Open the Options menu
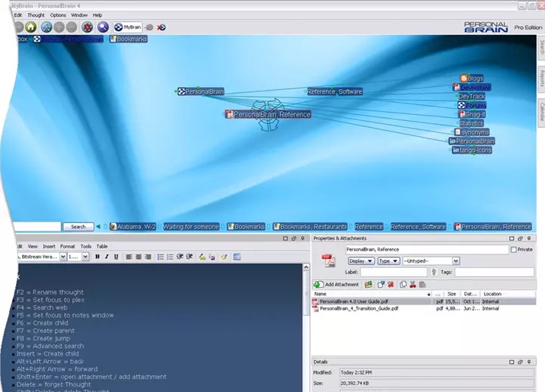 [x=59, y=15]
